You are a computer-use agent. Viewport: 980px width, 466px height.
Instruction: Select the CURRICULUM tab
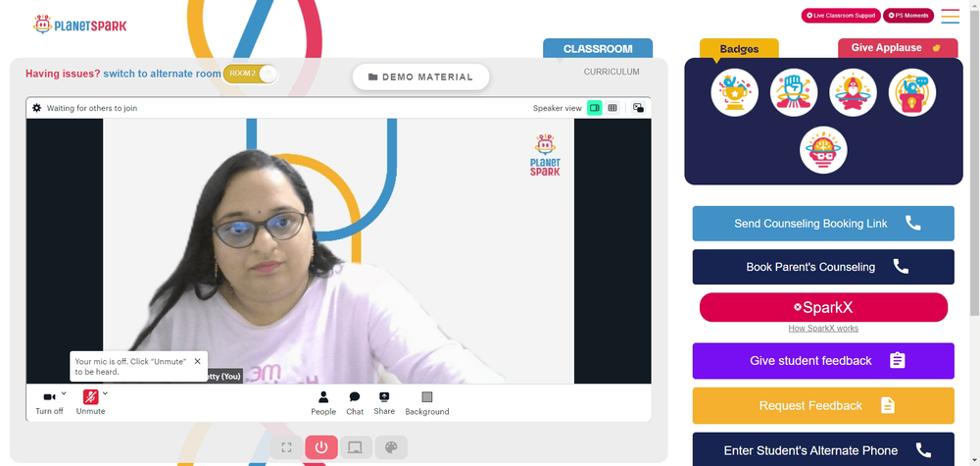click(612, 72)
